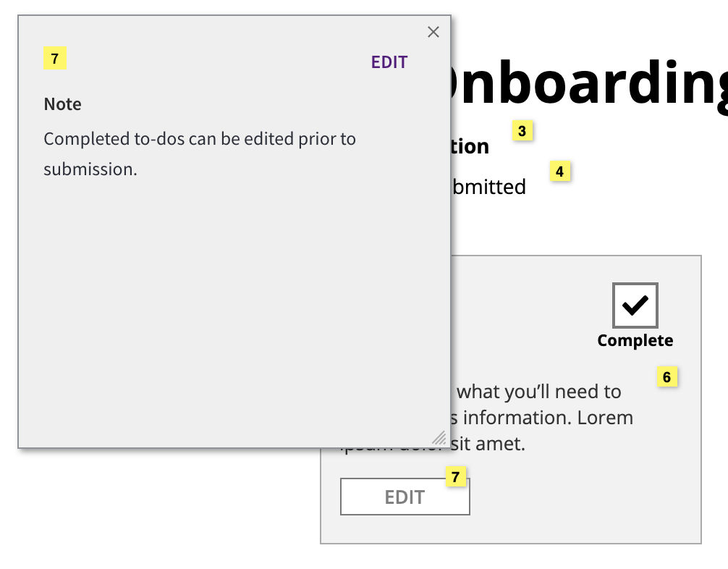Click yellow annotation marker 7 in the Note dialog
Viewport: 728px width, 569px height.
[x=55, y=58]
